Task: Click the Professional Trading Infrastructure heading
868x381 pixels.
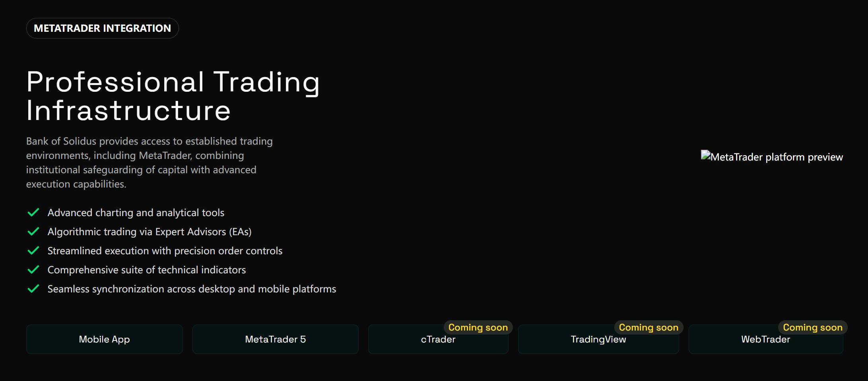Action: pos(173,96)
